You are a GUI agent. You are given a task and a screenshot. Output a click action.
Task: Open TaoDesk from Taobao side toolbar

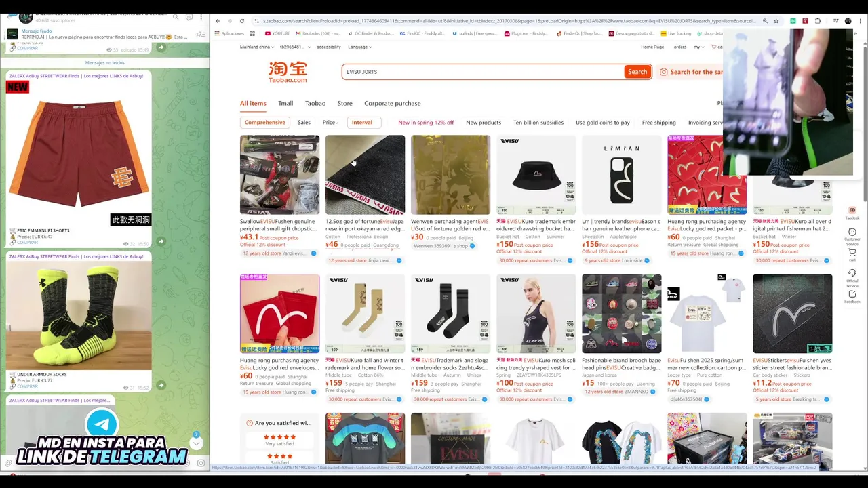coord(852,212)
